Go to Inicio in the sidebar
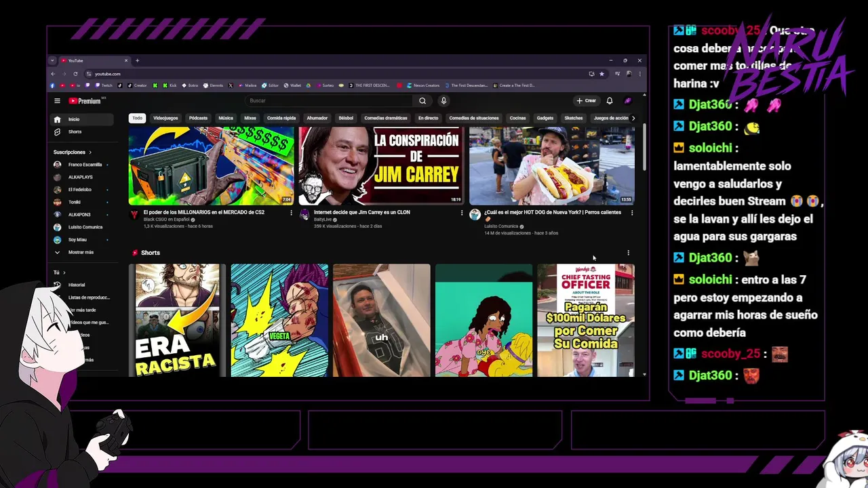This screenshot has width=868, height=488. pos(83,119)
